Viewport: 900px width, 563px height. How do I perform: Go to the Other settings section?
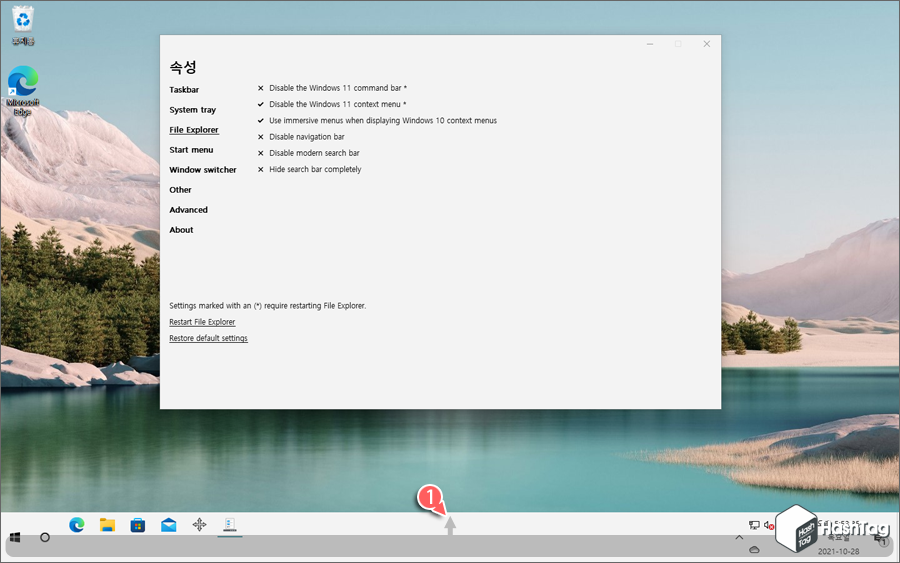(180, 190)
